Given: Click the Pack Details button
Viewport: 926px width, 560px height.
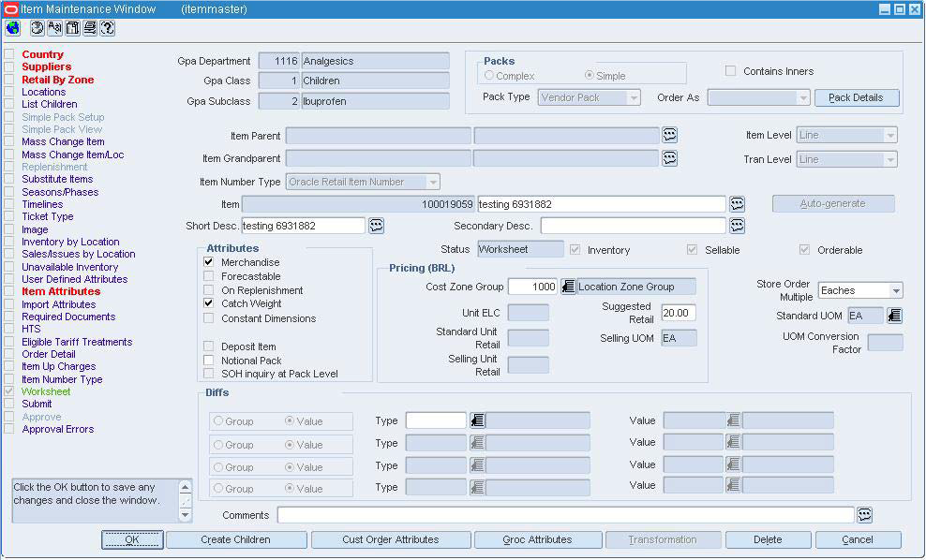Looking at the screenshot, I should pos(857,96).
